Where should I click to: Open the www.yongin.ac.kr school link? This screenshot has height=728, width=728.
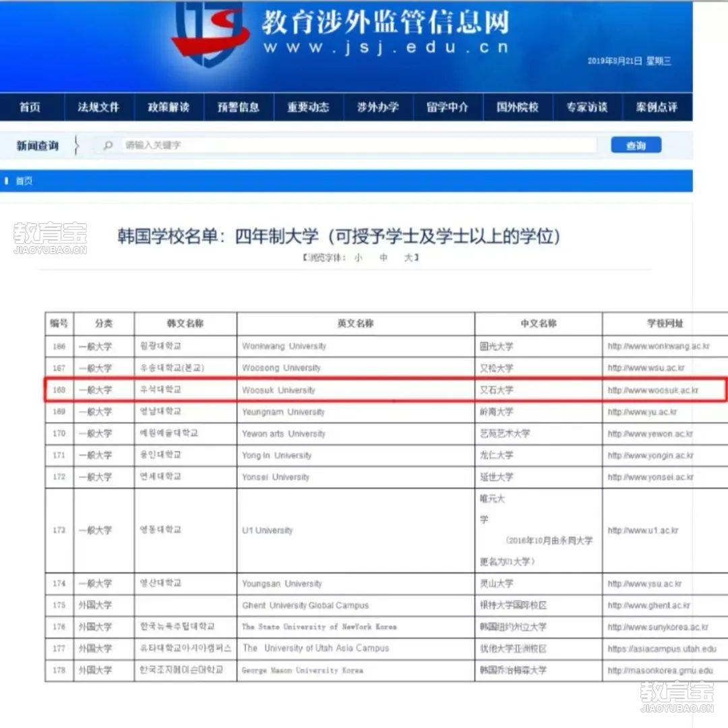[650, 456]
